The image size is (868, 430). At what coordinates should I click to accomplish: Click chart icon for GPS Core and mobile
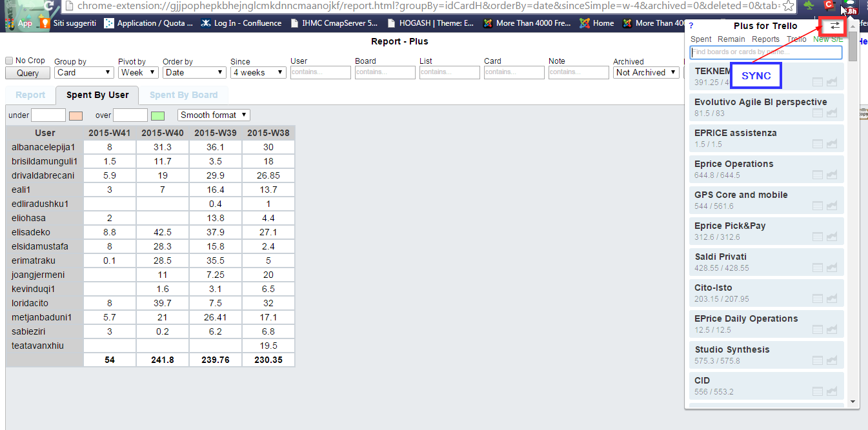[x=832, y=206]
